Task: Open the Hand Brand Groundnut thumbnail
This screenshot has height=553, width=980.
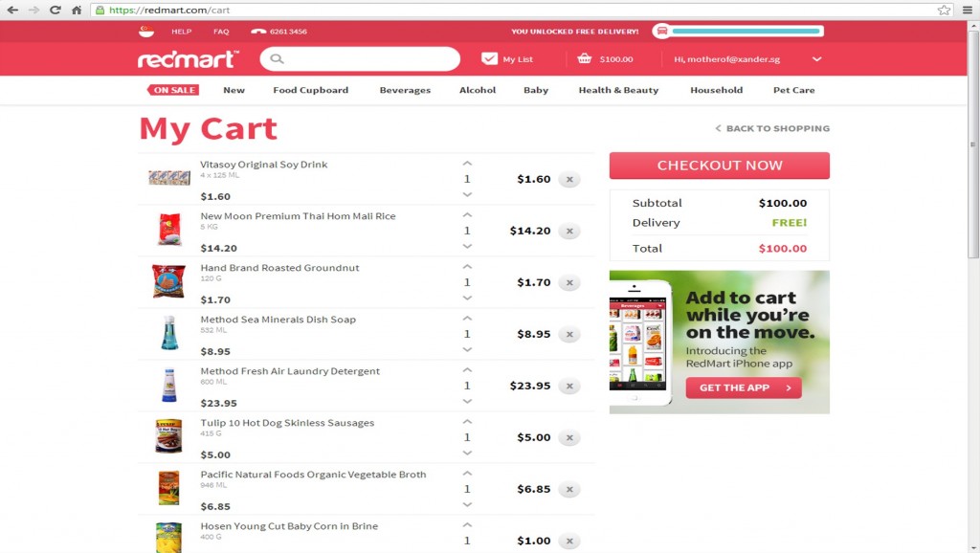Action: [x=168, y=281]
